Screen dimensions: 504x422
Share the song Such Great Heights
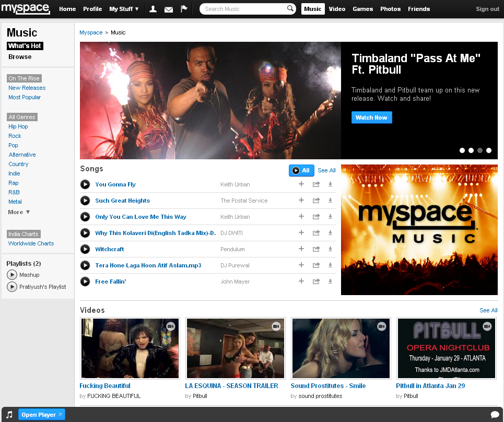pos(317,200)
